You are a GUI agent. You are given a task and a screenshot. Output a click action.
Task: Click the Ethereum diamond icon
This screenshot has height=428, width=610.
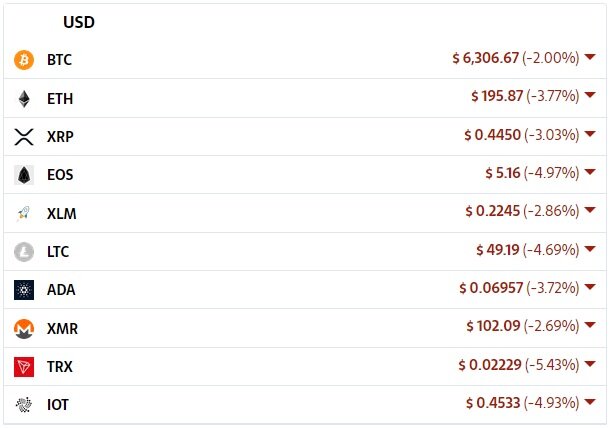24,99
